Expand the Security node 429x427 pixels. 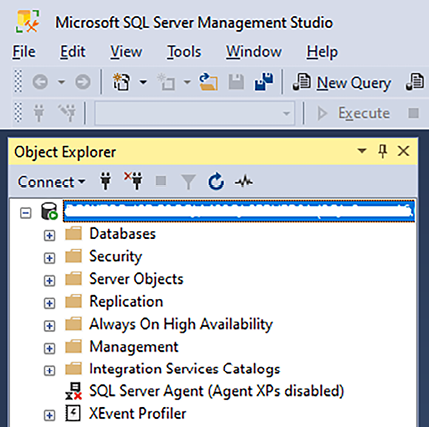click(x=49, y=258)
